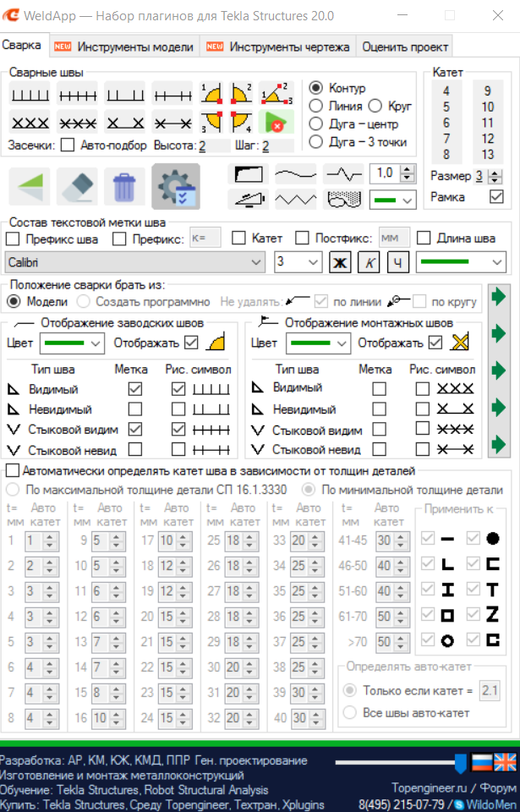This screenshot has width=520, height=812.
Task: Click the trash bin delete icon
Action: tap(124, 186)
